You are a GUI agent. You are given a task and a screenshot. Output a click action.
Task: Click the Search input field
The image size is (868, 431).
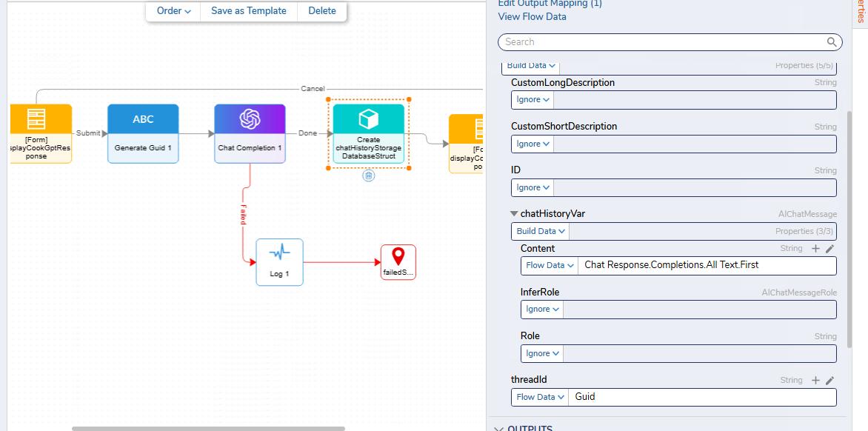click(x=663, y=42)
